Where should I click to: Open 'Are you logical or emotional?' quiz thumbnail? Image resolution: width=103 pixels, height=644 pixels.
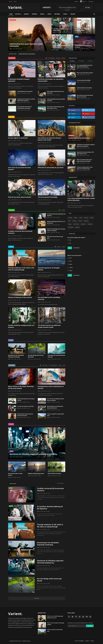22,128
